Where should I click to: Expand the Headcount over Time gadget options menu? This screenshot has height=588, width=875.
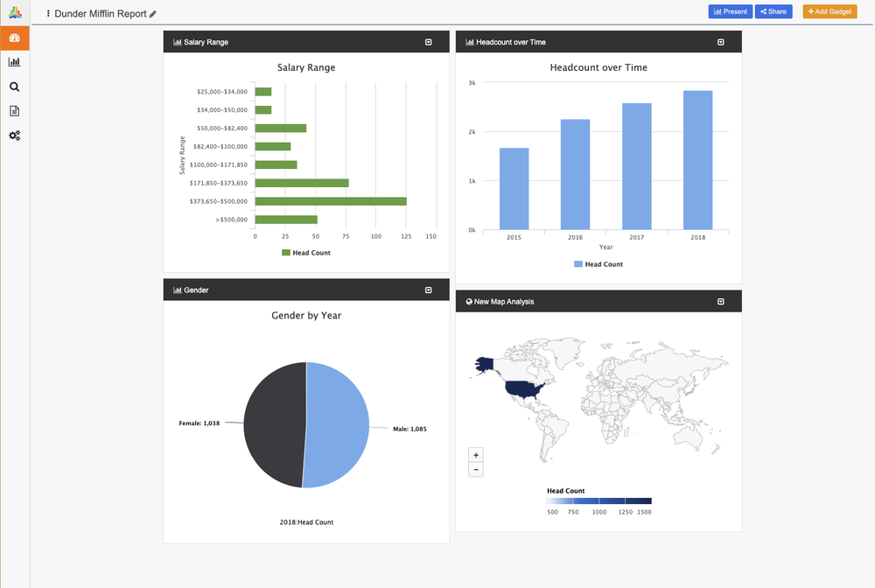coord(721,42)
